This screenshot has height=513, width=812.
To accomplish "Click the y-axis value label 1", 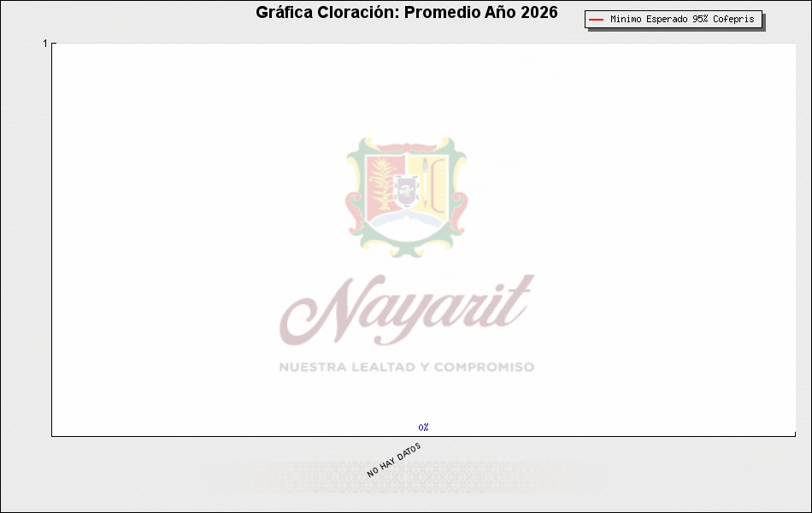I will (45, 43).
